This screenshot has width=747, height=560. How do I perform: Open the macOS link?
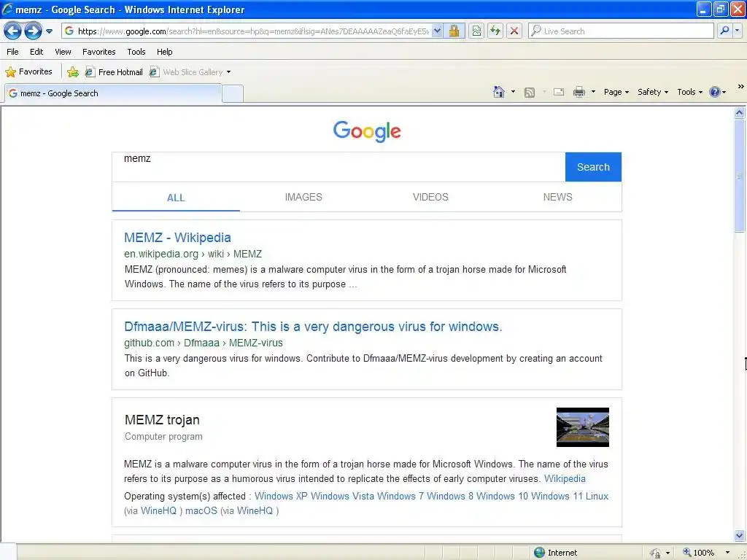point(201,510)
